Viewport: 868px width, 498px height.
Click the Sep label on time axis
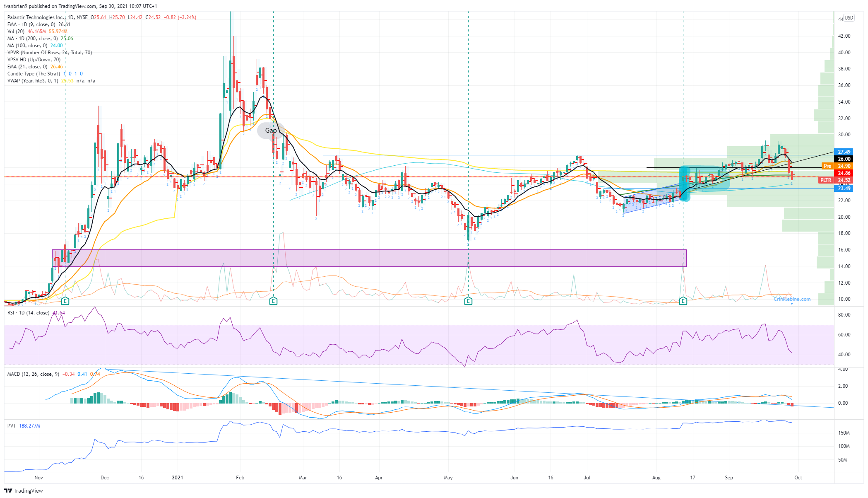pyautogui.click(x=729, y=478)
